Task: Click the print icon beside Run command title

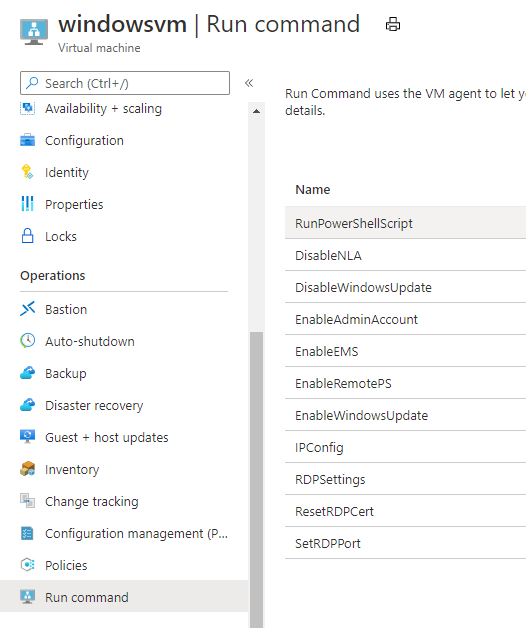Action: point(393,24)
